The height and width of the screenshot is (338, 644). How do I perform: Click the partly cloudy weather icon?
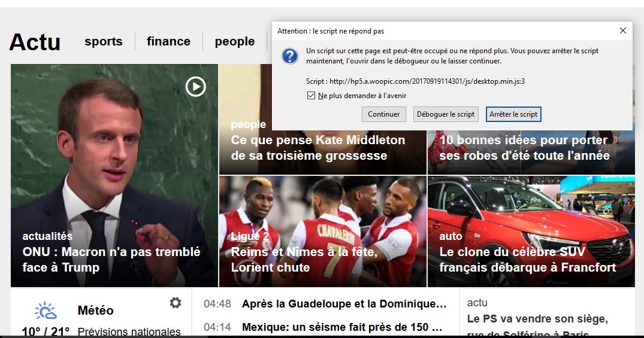pyautogui.click(x=46, y=311)
